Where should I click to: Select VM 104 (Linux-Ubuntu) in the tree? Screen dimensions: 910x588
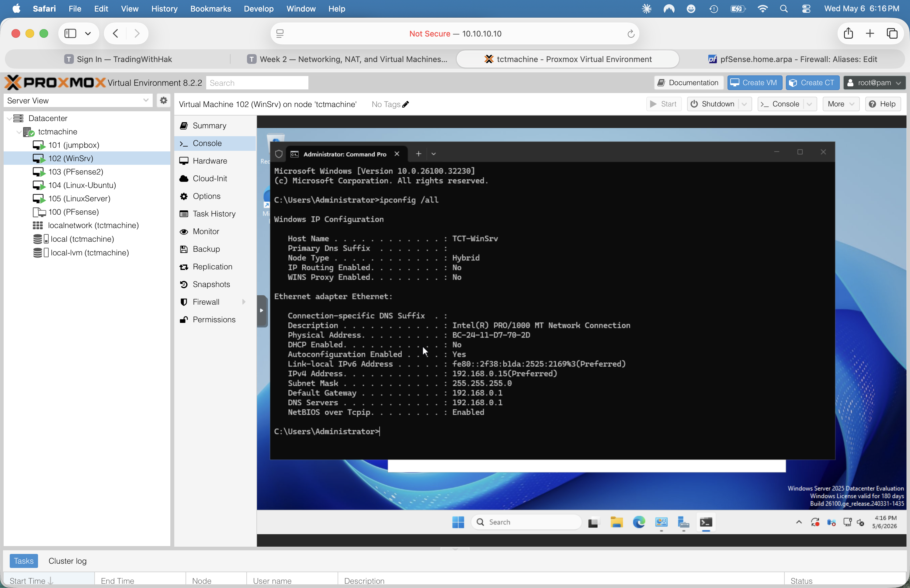[82, 185]
